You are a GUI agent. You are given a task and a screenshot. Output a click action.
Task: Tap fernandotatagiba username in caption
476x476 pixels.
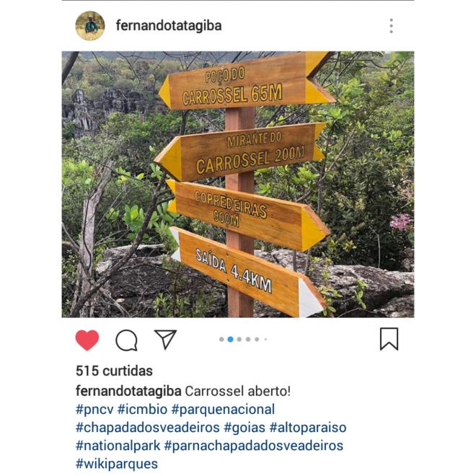pyautogui.click(x=128, y=391)
